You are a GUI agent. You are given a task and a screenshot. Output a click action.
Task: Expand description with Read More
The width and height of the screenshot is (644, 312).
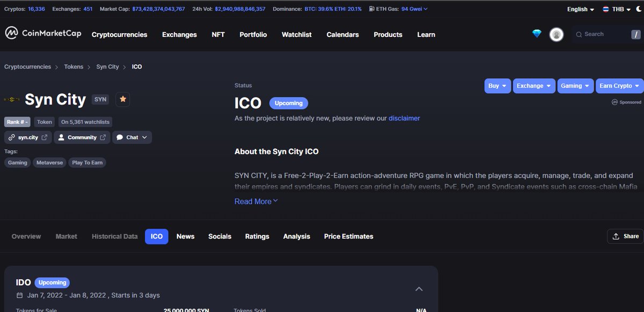click(x=256, y=202)
